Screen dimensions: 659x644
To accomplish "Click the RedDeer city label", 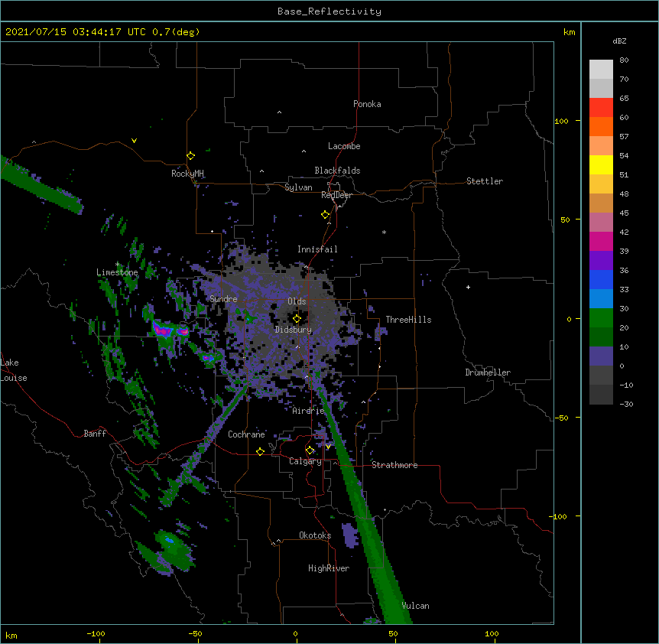I will click(336, 195).
